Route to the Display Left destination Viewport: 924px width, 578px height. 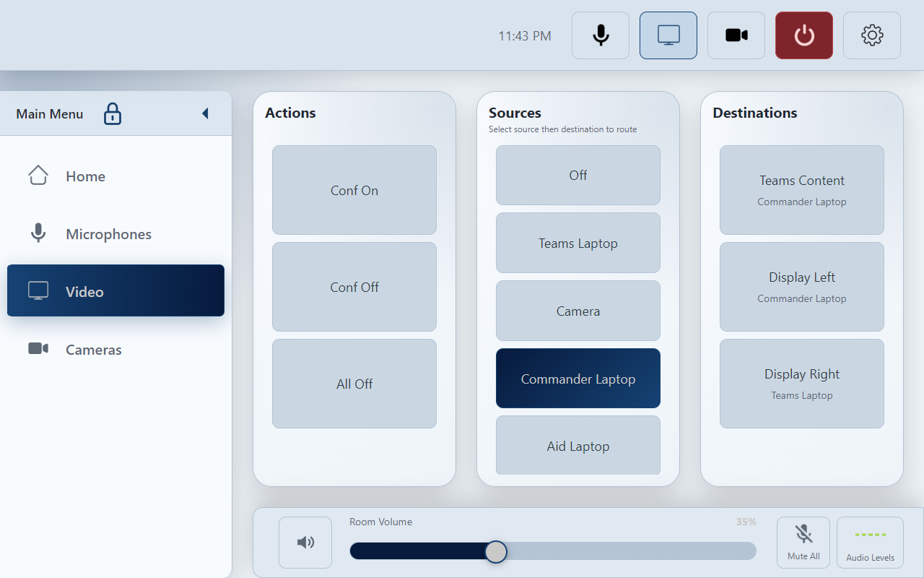[802, 287]
